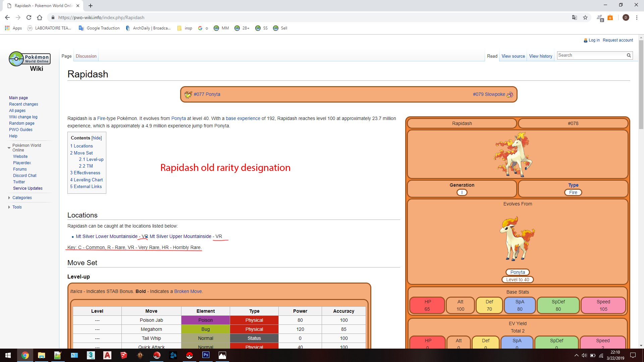Click the wiki search magnifier icon
Viewport: 644px width, 362px height.
629,55
